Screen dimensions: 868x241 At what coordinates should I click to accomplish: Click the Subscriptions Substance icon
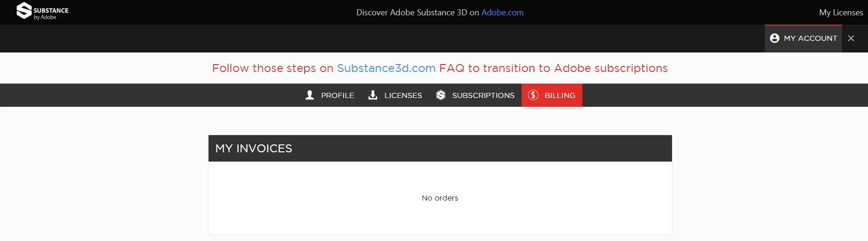tap(441, 95)
